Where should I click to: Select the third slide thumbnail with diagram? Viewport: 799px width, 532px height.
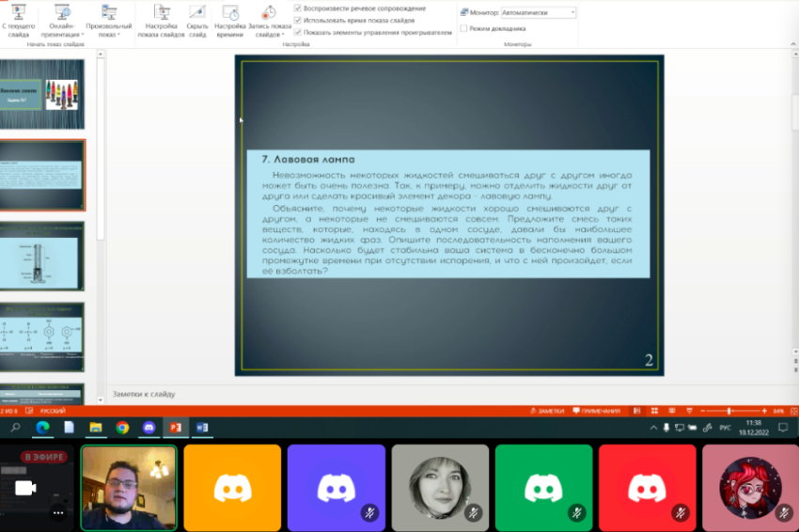pyautogui.click(x=42, y=256)
